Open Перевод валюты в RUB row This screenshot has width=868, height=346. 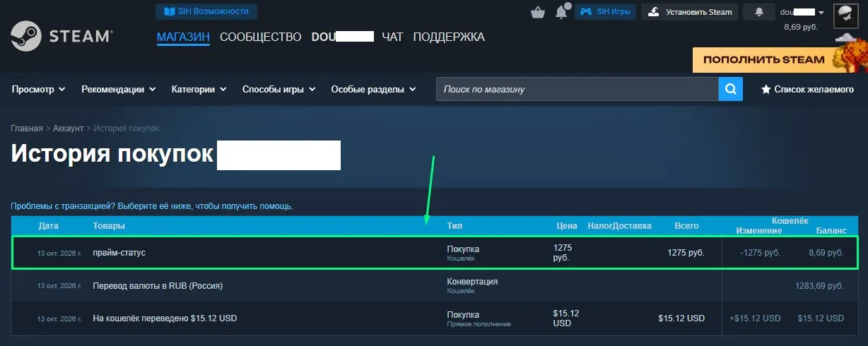click(435, 286)
